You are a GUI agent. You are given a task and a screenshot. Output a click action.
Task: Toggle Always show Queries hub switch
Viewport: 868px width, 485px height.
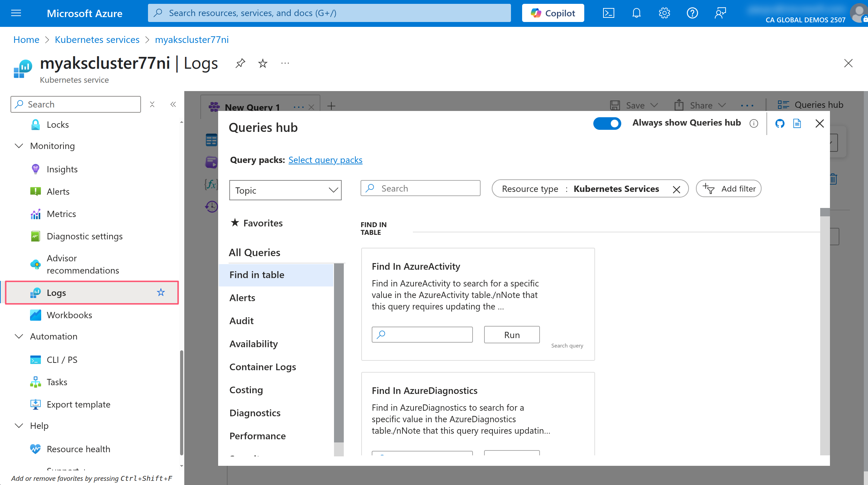pos(607,123)
